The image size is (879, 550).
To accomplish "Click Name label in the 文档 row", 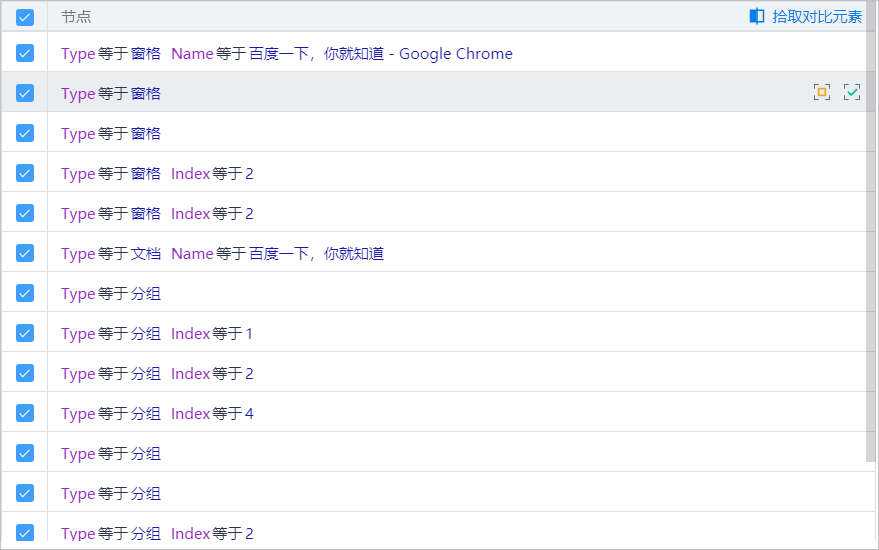I will point(192,254).
